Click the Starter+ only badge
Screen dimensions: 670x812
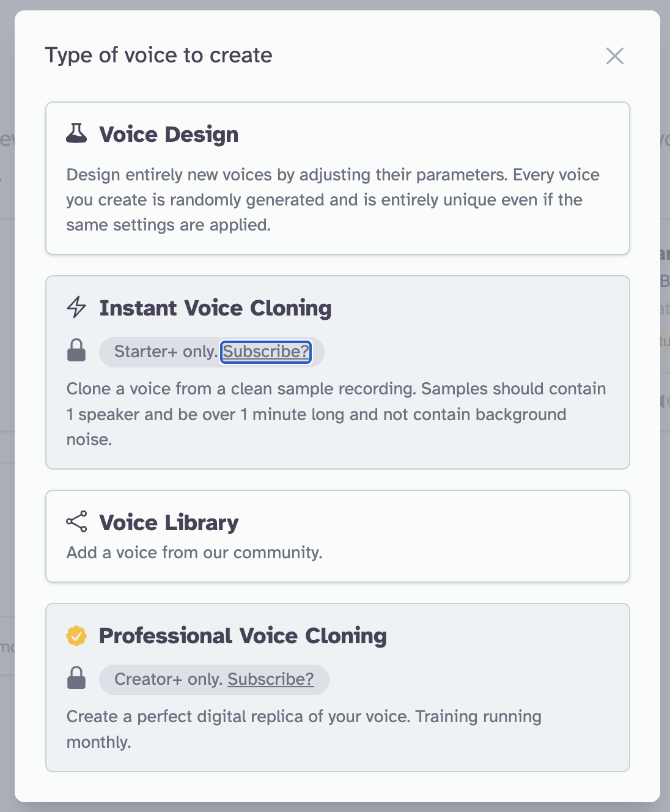click(x=212, y=352)
